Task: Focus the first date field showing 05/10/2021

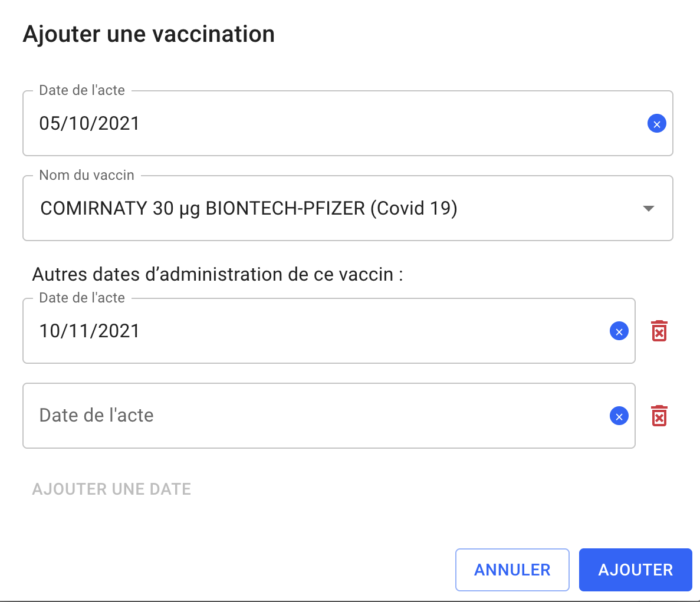Action: coord(348,124)
